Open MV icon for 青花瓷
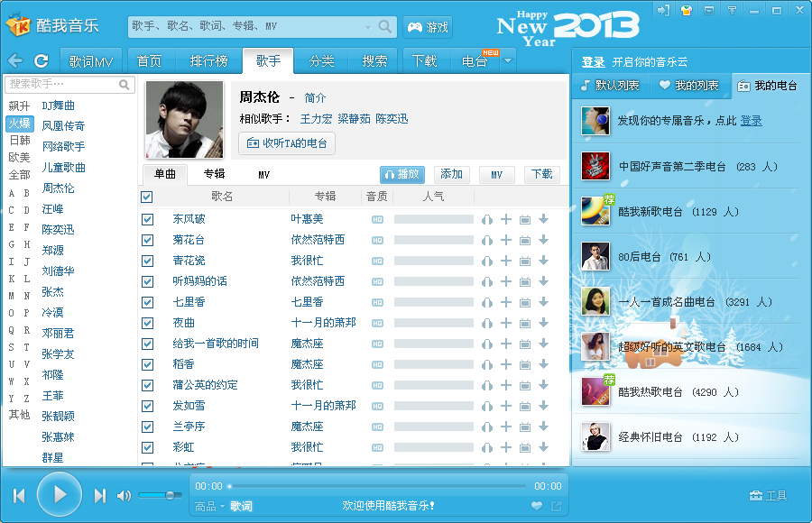This screenshot has height=523, width=812. point(524,261)
